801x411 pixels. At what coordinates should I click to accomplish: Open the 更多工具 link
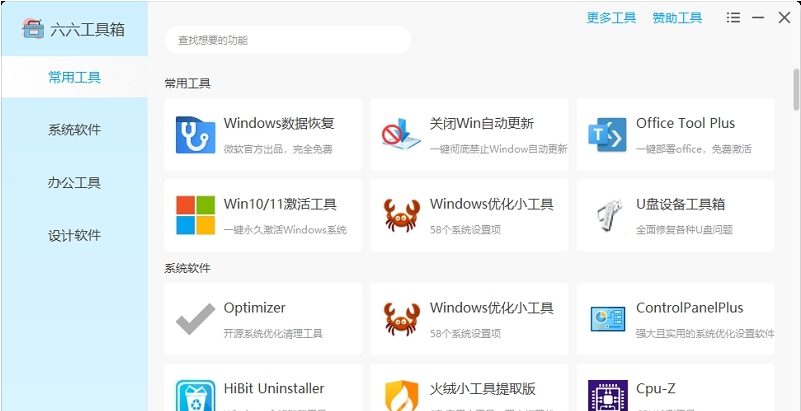[x=611, y=18]
